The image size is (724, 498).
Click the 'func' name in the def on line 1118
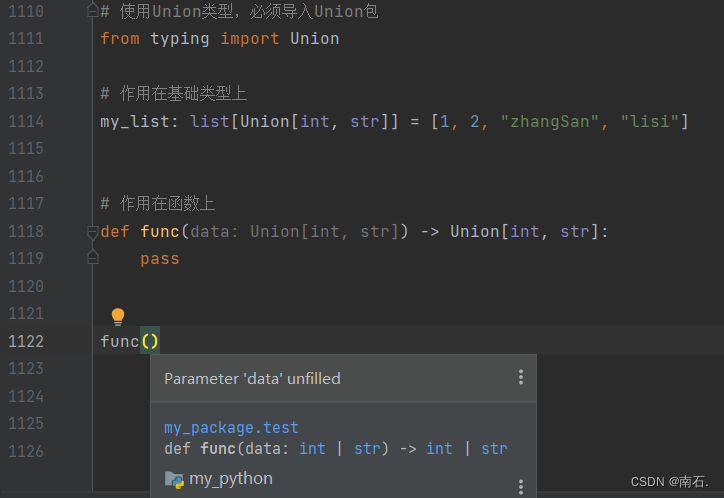pyautogui.click(x=160, y=231)
